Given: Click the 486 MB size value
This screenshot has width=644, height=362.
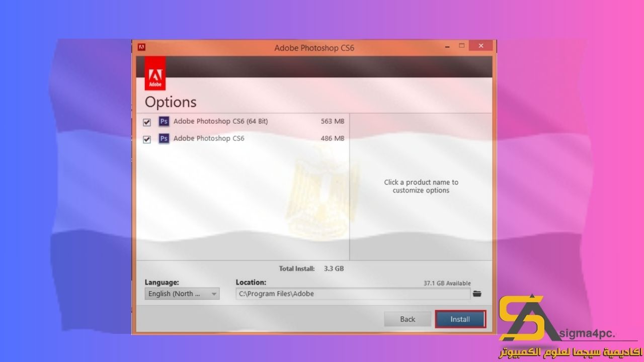Looking at the screenshot, I should point(333,138).
